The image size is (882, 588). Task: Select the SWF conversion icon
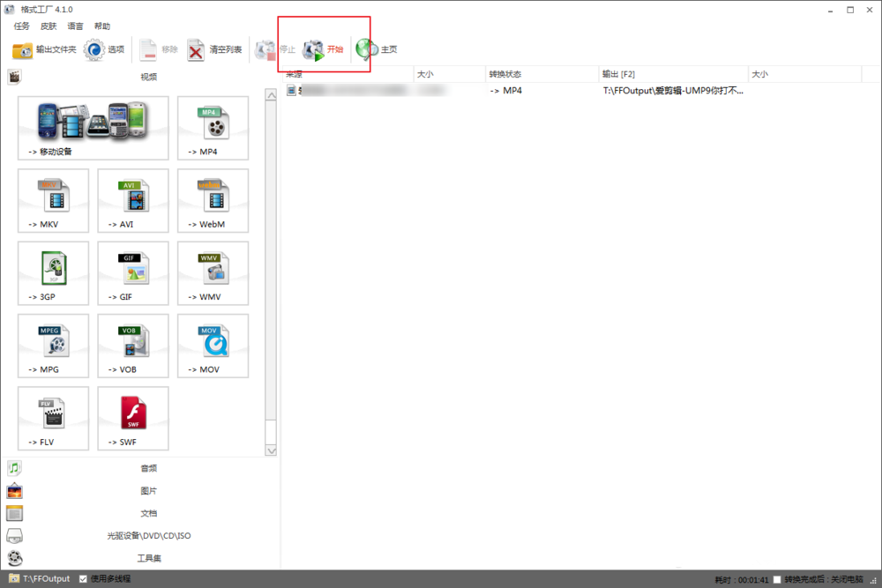[x=133, y=418]
